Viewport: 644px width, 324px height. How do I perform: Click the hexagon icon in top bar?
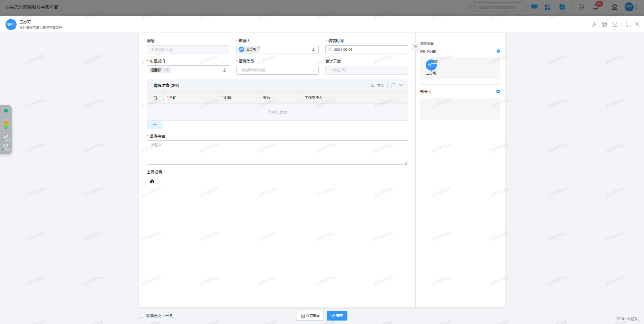coord(581,7)
